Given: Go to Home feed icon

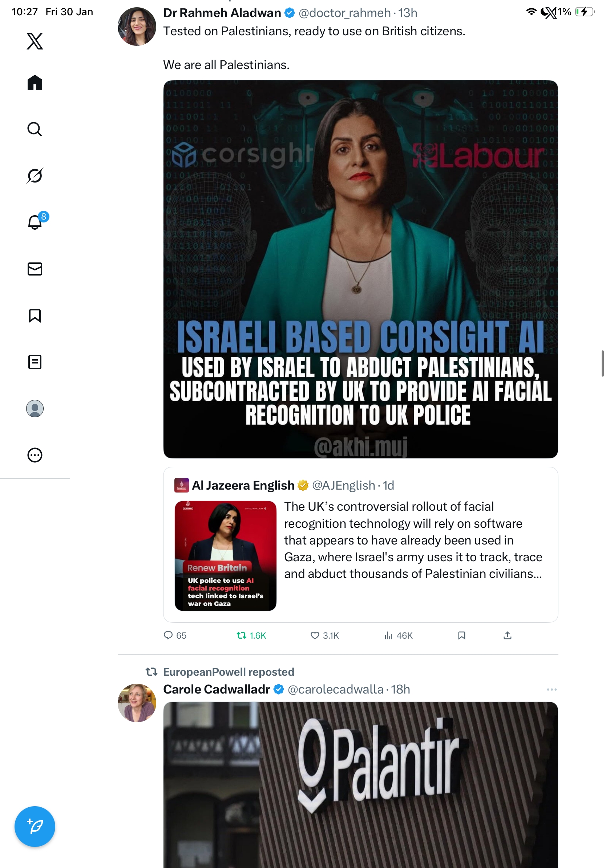Looking at the screenshot, I should point(35,83).
